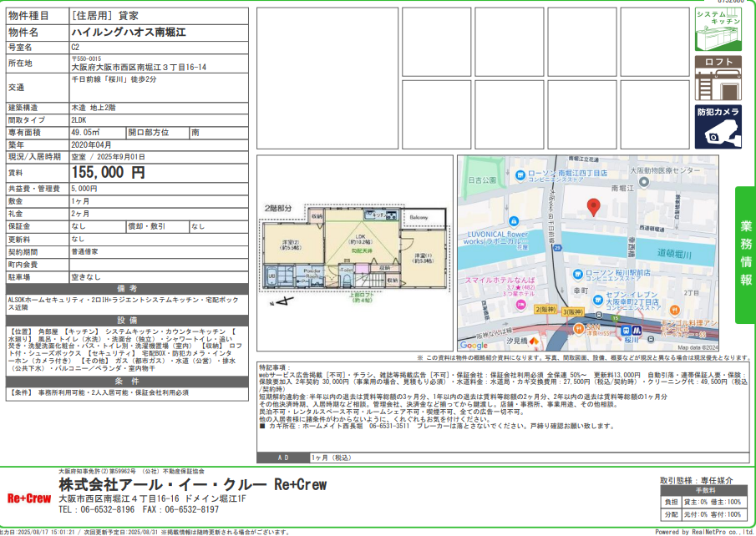Image resolution: width=756 pixels, height=536 pixels.
Task: Click the 物件種目 header cell
Action: point(35,16)
